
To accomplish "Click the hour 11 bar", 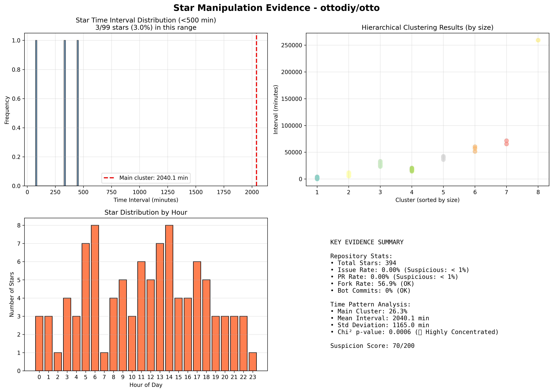I will click(141, 316).
